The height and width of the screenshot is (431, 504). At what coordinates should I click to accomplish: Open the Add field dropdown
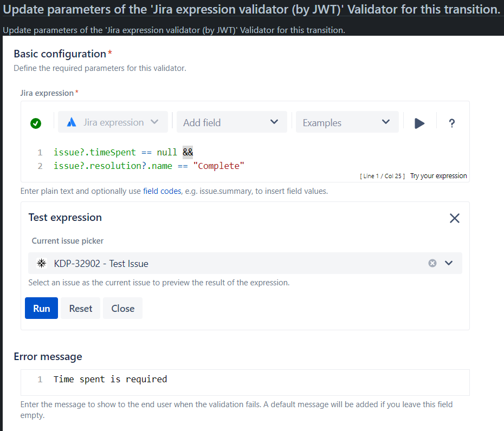point(231,122)
